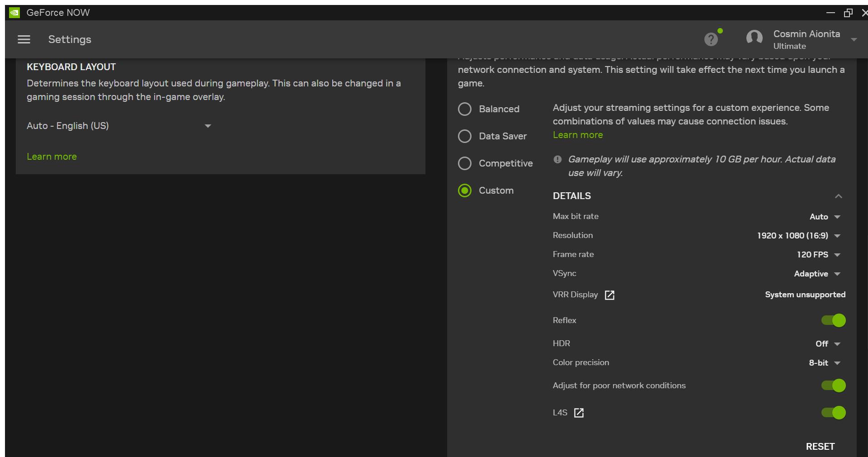Toggle the L4S switch
Viewport: 868px width, 457px height.
[x=833, y=413]
